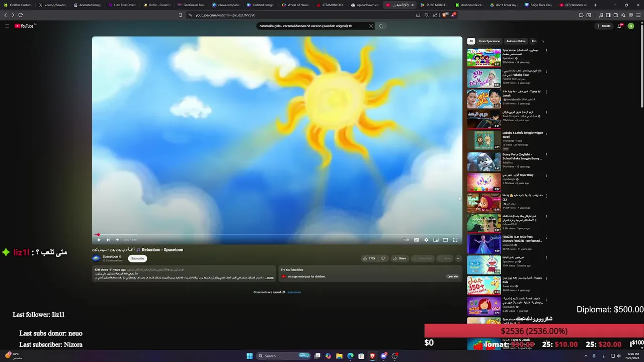Clear the search text with X
The width and height of the screenshot is (644, 362).
(x=371, y=26)
